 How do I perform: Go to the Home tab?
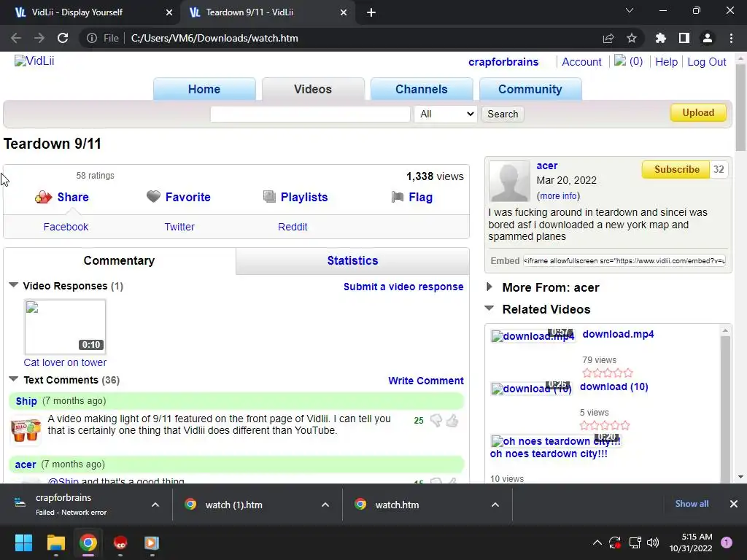(x=204, y=89)
